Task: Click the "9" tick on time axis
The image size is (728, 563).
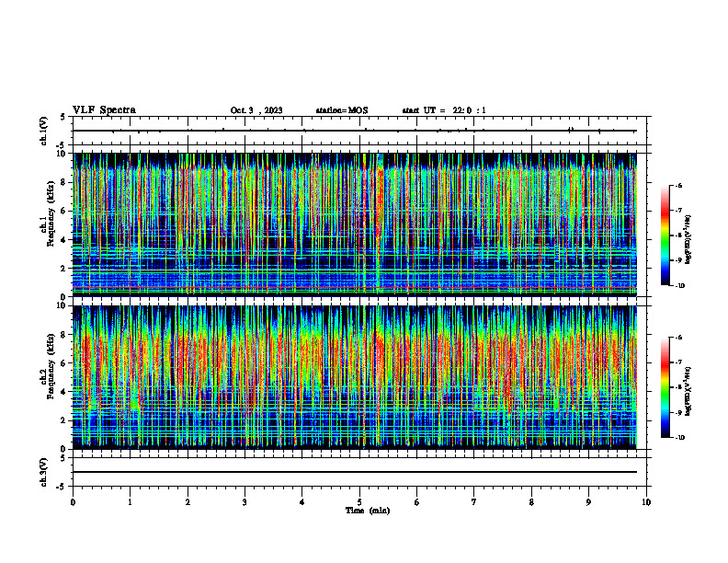Action: click(588, 502)
